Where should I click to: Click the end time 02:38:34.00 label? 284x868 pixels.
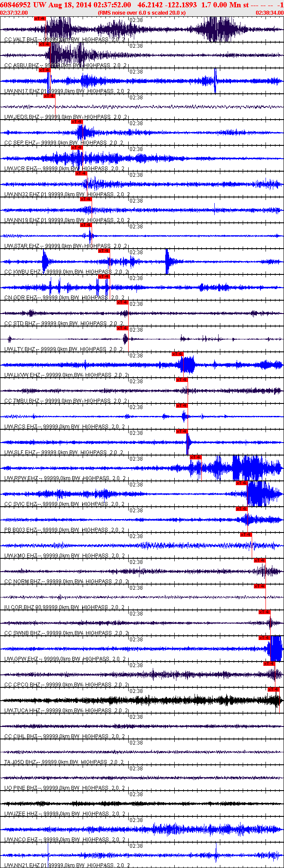pyautogui.click(x=270, y=13)
